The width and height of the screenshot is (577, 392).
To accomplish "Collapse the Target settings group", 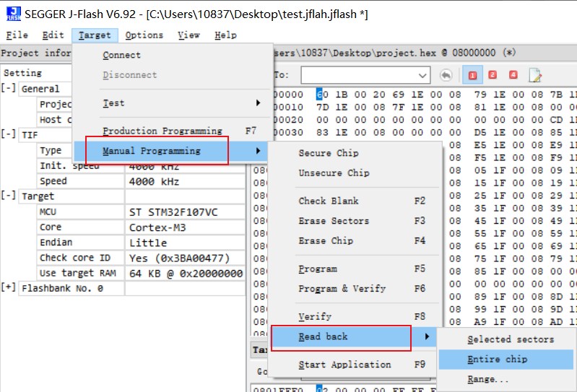I will (8, 196).
